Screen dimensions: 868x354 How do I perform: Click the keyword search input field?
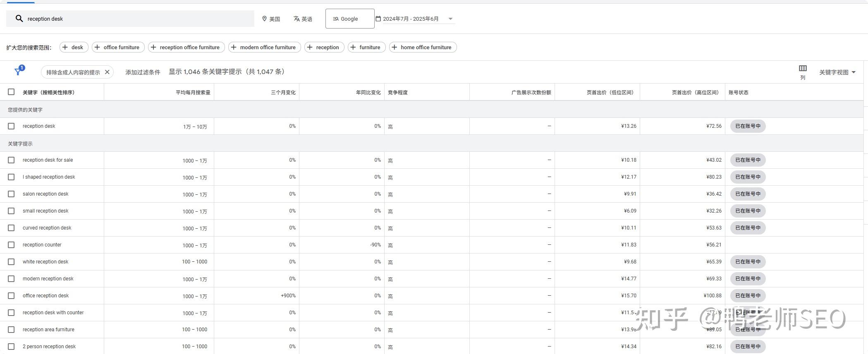[130, 19]
